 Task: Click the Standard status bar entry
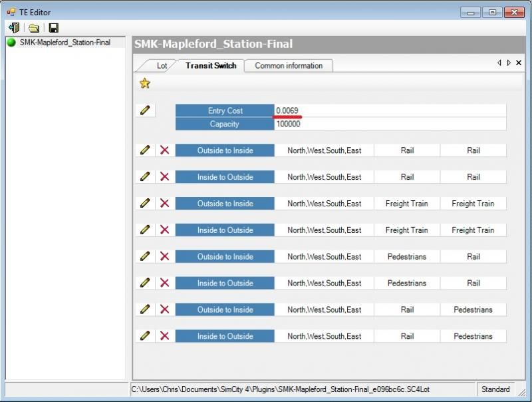495,389
